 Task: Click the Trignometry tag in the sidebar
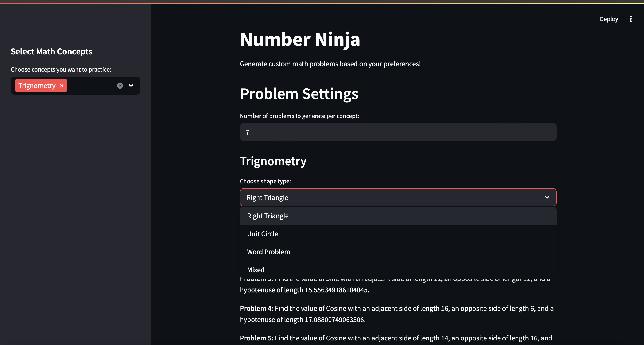[x=37, y=86]
